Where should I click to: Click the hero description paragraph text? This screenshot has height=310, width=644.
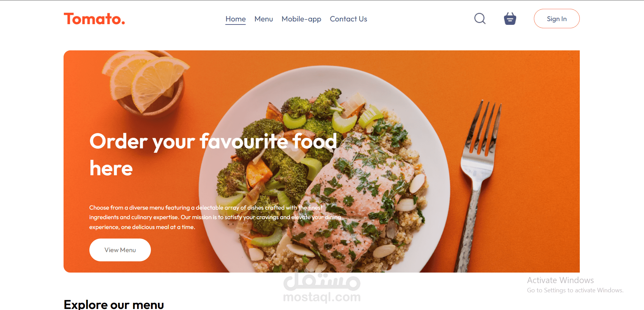click(215, 217)
